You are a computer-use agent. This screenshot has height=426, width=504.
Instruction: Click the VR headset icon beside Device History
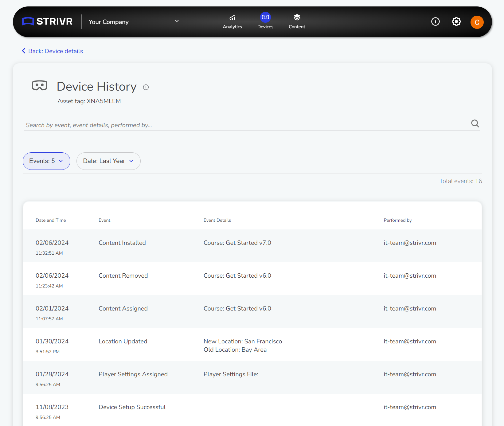point(40,86)
